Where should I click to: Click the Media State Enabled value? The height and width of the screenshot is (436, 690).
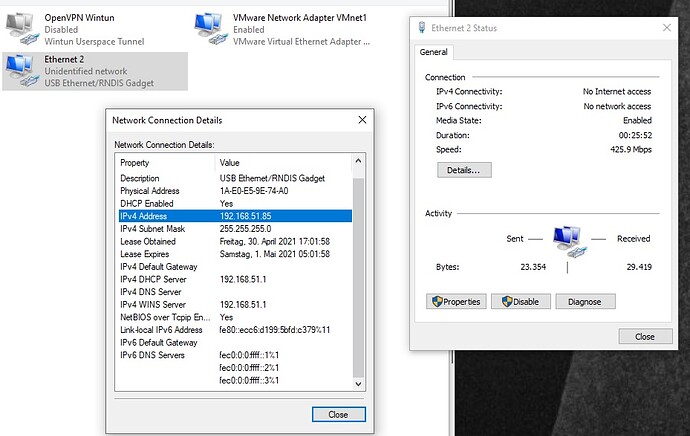click(637, 121)
